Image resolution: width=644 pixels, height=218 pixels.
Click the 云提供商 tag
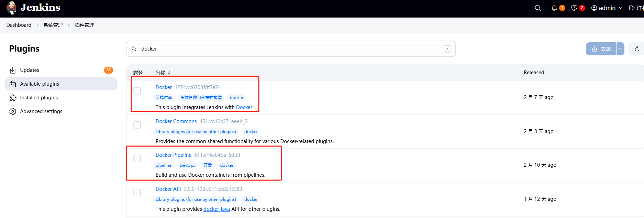(x=164, y=98)
